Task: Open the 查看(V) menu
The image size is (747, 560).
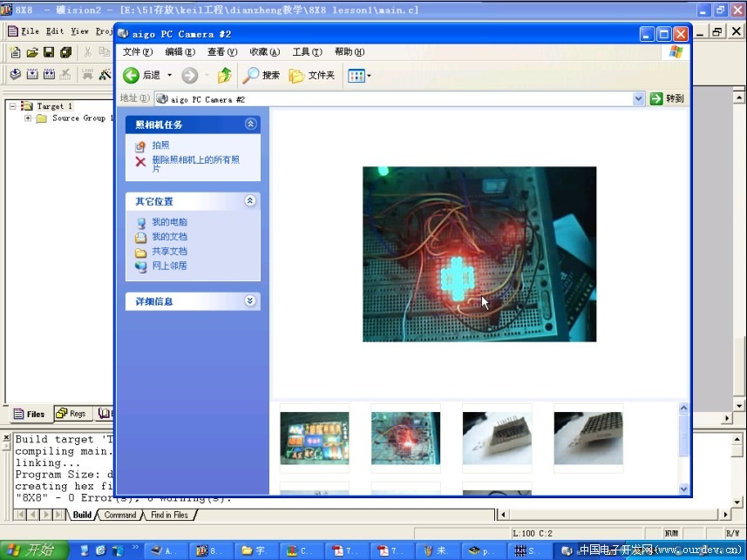Action: (x=222, y=52)
